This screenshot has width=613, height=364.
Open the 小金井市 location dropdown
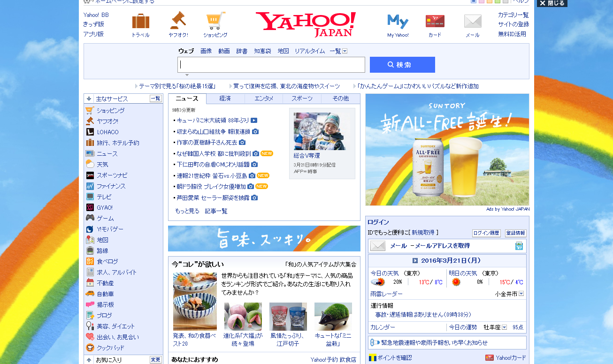[x=521, y=294]
